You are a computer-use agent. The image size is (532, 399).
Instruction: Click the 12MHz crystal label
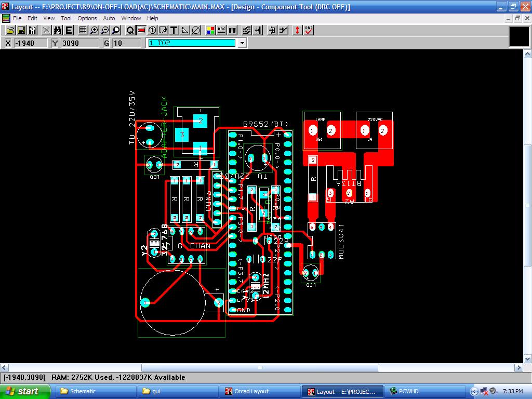point(266,286)
